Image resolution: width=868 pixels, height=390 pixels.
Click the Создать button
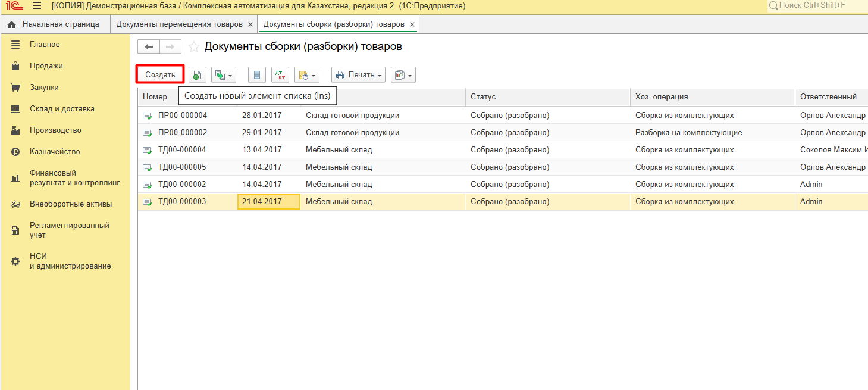160,75
